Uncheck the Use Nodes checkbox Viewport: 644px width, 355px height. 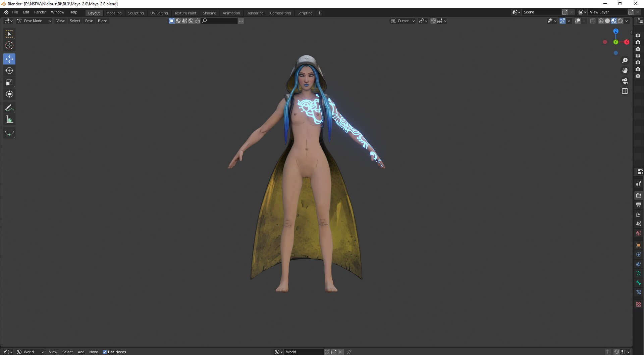[105, 352]
